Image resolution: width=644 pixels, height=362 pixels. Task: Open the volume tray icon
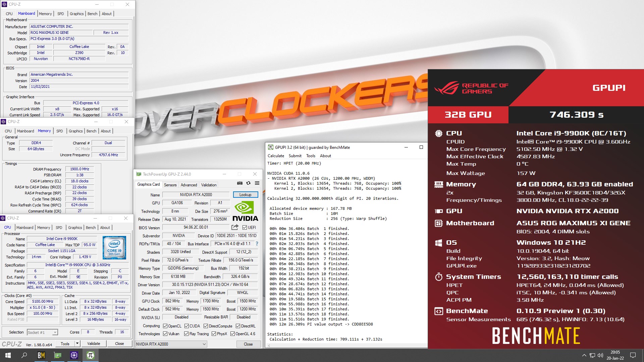click(x=600, y=355)
